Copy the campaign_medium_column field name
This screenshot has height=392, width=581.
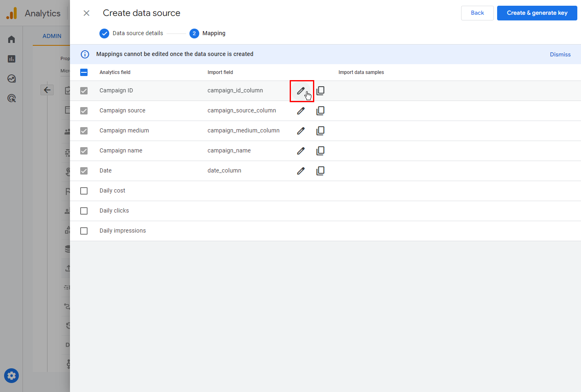tap(320, 131)
